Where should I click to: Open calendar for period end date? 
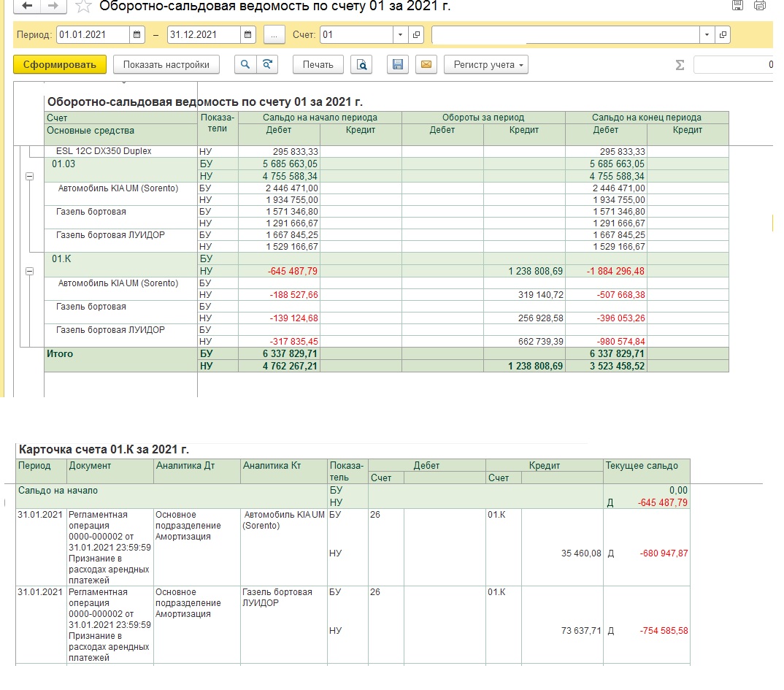[x=248, y=34]
